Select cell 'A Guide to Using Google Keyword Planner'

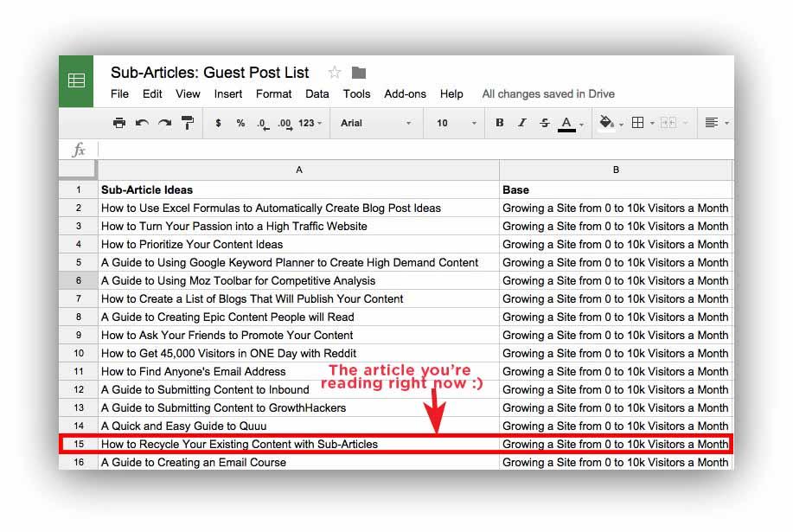pos(299,262)
